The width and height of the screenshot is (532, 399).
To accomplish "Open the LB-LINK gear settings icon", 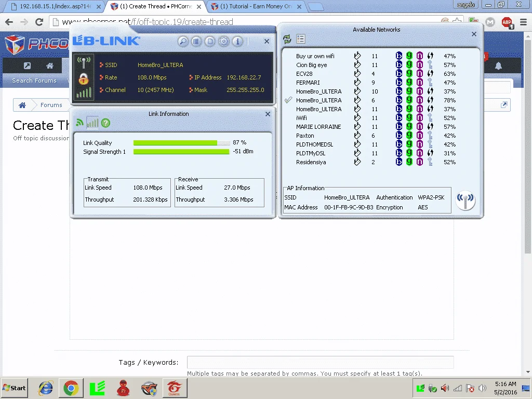I will click(x=223, y=42).
